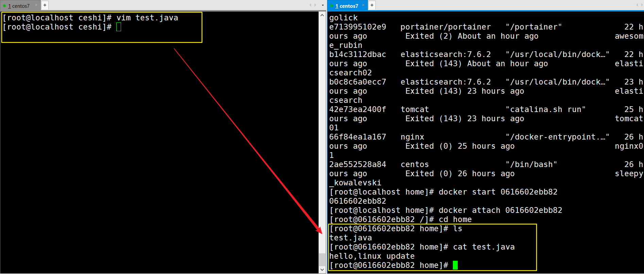Click container ID 2ae552528a84

(358, 164)
